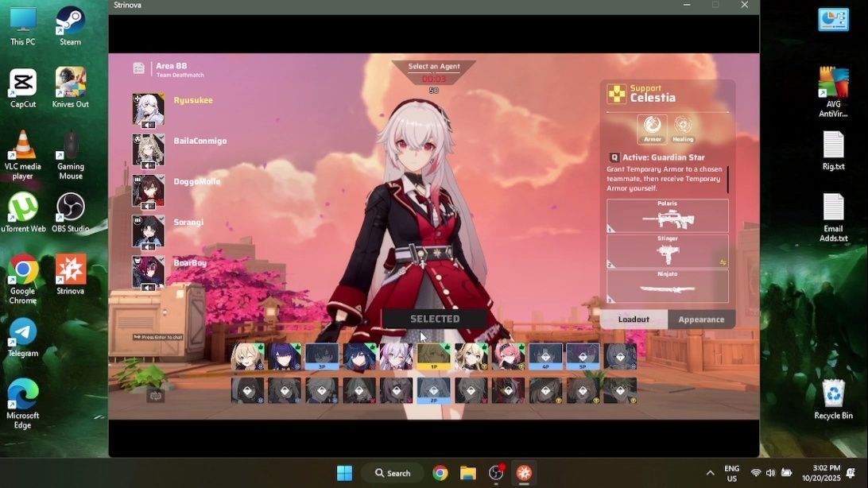This screenshot has height=488, width=868.
Task: Click the Support role icon beside Celestia
Action: pos(617,94)
